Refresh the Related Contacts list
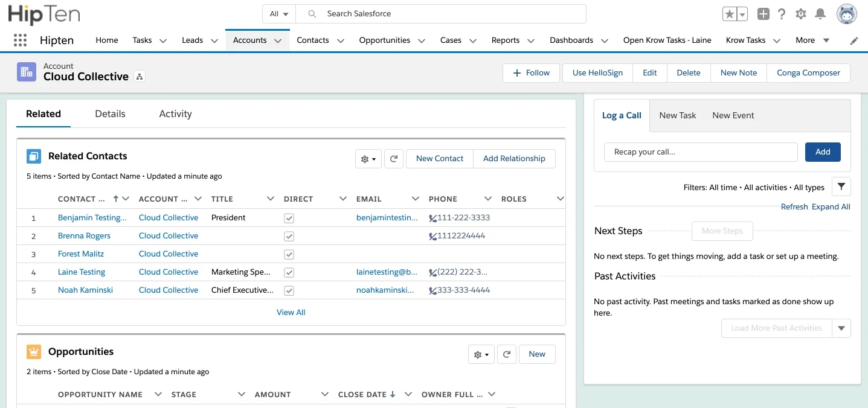 (394, 159)
